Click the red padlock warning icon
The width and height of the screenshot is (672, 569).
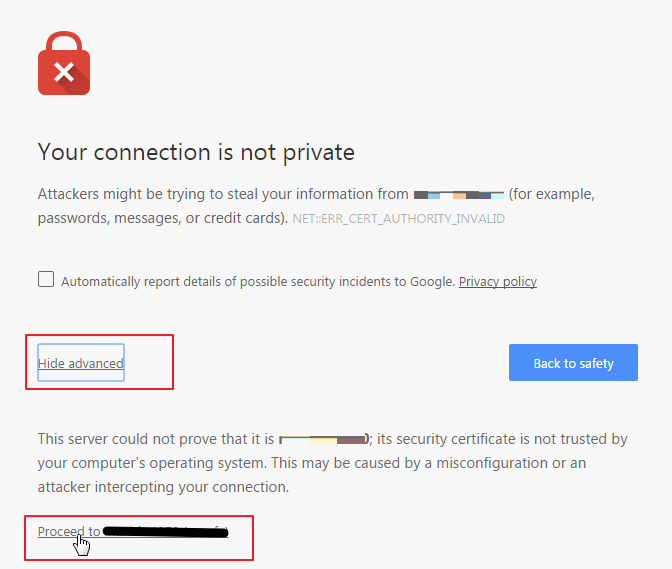64,63
